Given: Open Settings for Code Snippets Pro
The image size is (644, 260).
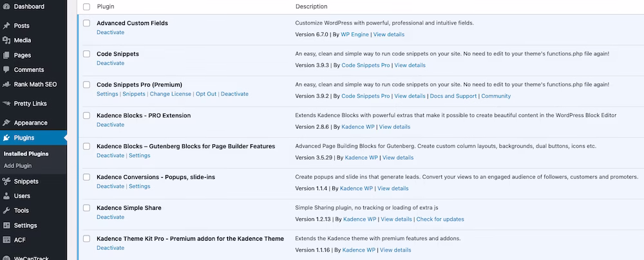Looking at the screenshot, I should pyautogui.click(x=107, y=94).
